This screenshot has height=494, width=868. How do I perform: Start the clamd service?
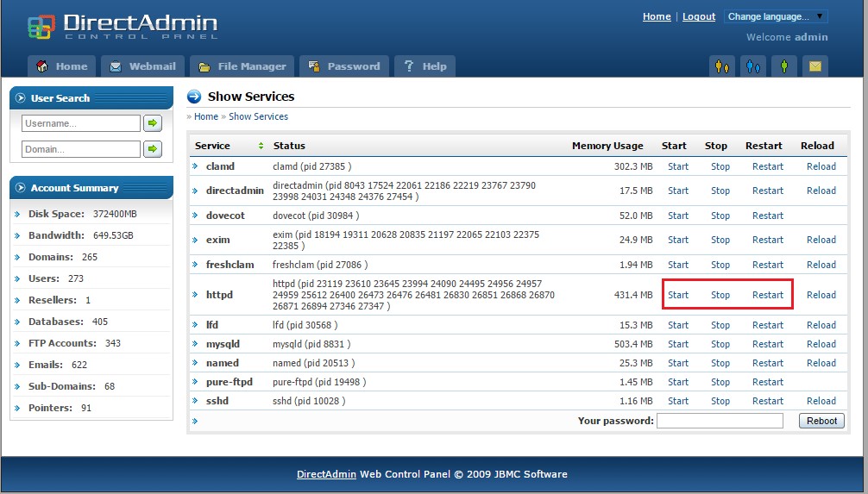(x=678, y=166)
